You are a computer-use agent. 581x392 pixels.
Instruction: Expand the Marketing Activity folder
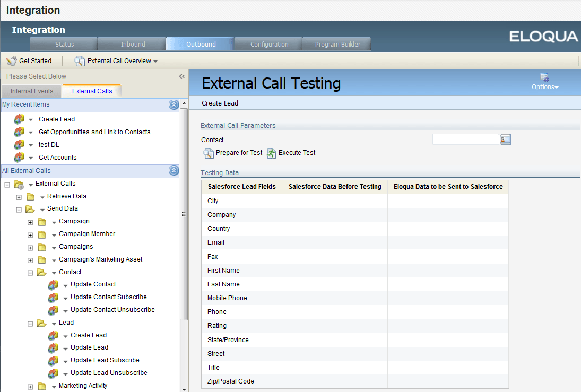click(30, 386)
